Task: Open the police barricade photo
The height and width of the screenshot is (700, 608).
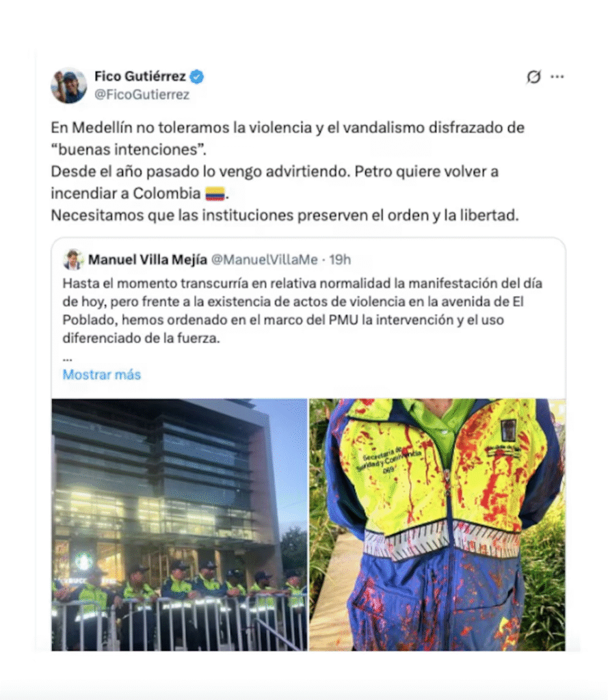Action: click(x=179, y=524)
